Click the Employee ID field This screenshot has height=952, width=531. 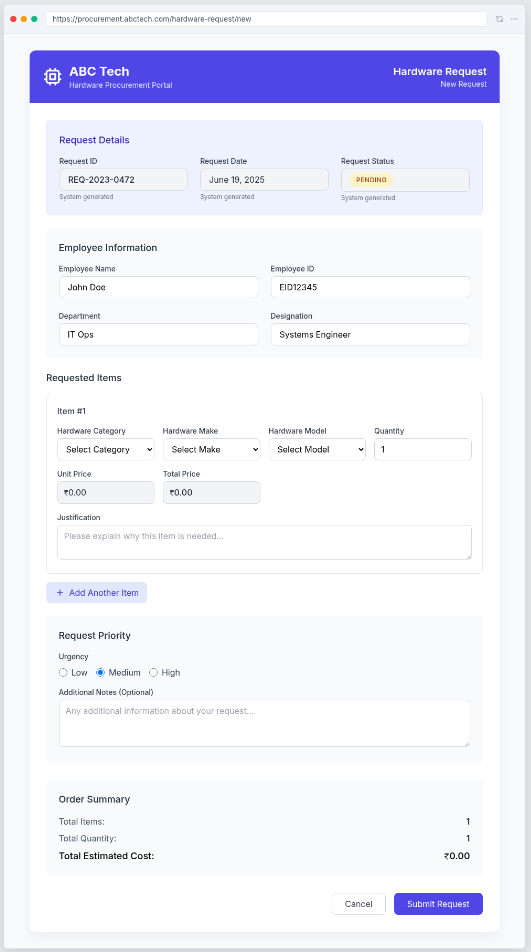pyautogui.click(x=370, y=287)
